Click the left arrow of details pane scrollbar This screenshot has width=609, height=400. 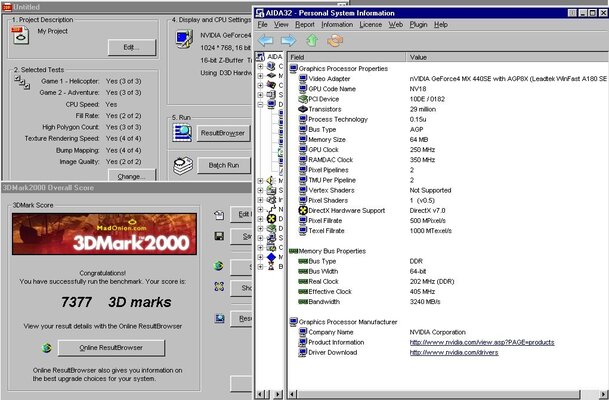tap(293, 394)
